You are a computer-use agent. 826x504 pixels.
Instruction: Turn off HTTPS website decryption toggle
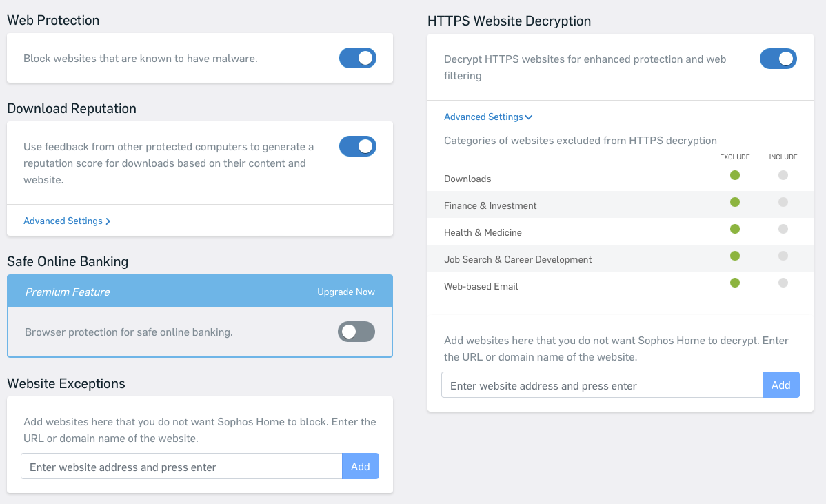[x=778, y=59]
